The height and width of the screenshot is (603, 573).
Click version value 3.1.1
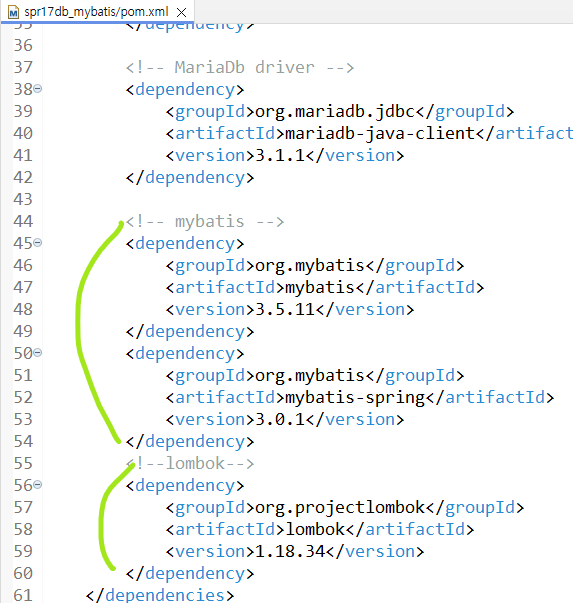(280, 155)
